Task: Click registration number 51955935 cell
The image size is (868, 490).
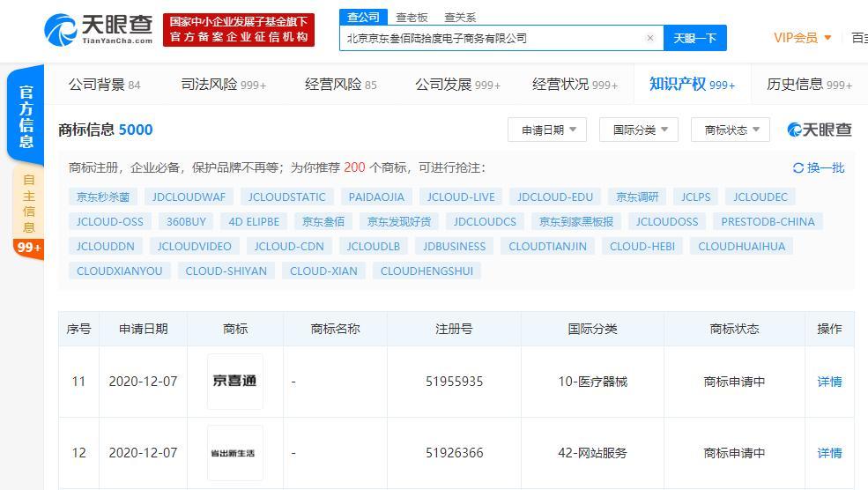Action: pos(454,382)
